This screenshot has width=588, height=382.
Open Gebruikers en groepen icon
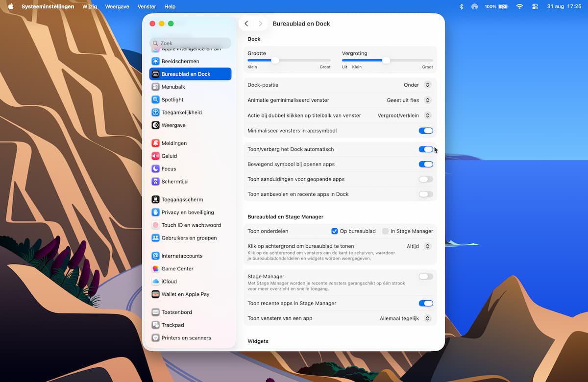click(x=155, y=238)
